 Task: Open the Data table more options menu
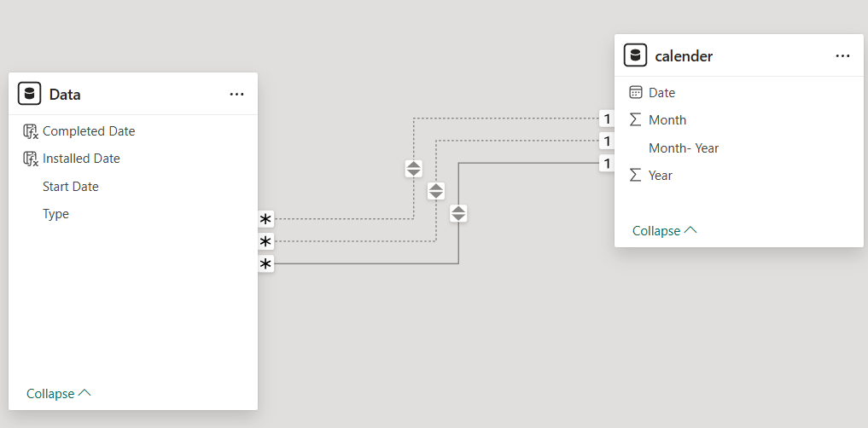pyautogui.click(x=237, y=95)
